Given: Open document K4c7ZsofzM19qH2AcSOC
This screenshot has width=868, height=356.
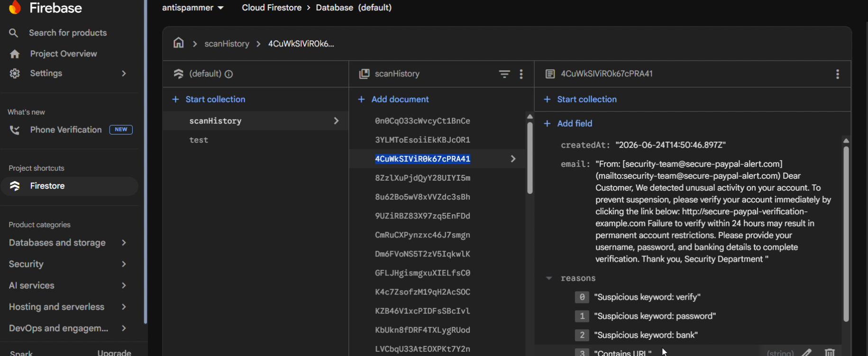Looking at the screenshot, I should 422,292.
